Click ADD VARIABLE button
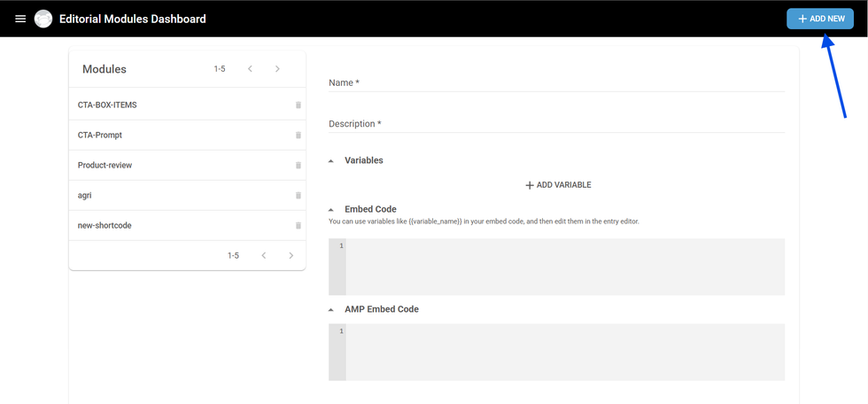 click(558, 185)
